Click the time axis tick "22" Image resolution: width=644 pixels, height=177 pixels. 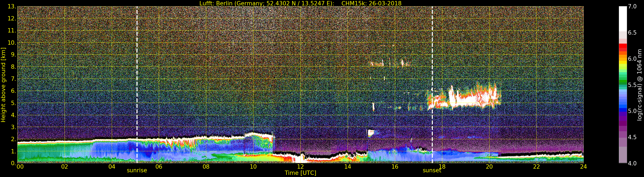536,166
